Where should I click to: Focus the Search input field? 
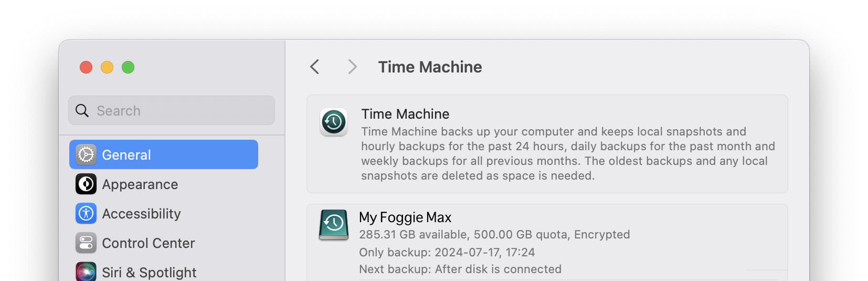172,110
